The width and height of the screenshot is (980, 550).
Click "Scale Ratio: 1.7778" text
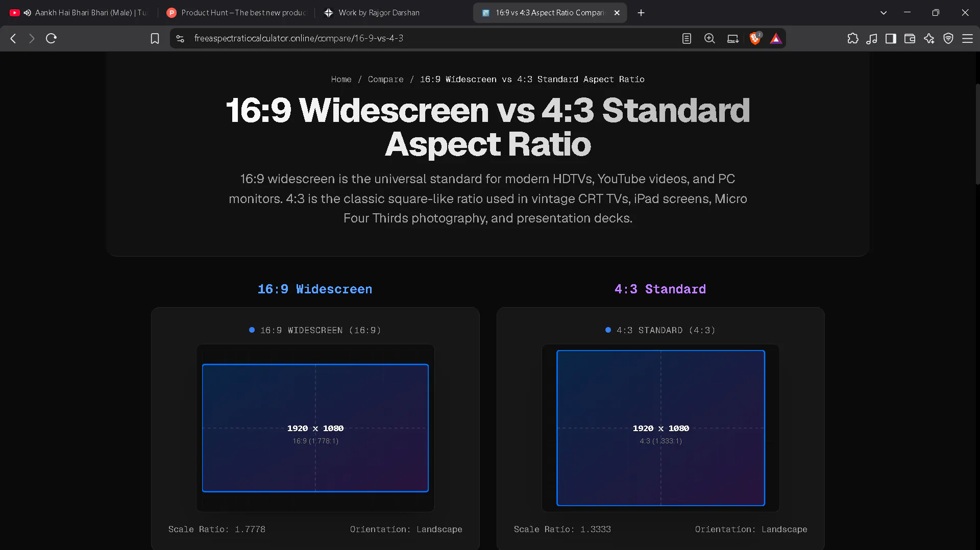point(217,530)
